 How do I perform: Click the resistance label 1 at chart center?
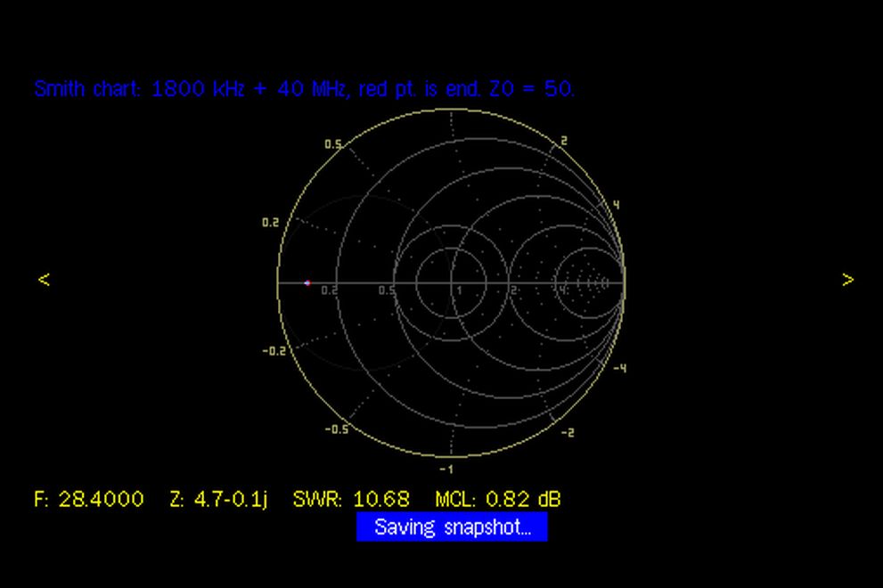(460, 290)
